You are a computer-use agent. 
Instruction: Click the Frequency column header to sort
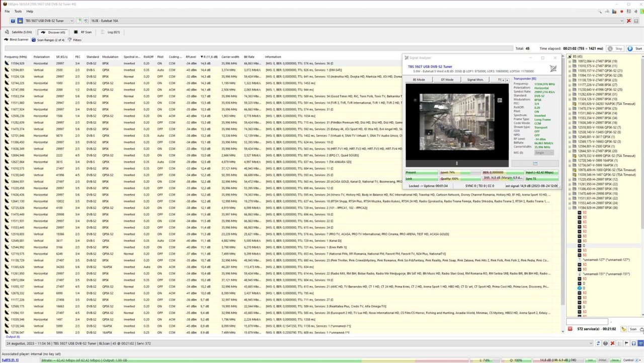[15, 56]
